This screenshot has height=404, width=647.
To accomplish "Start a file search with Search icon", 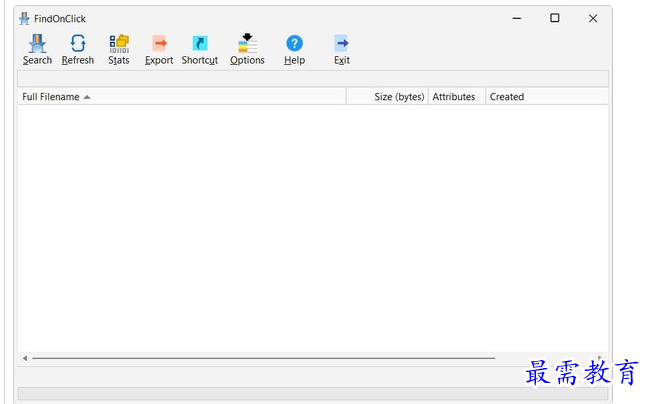I will point(37,50).
